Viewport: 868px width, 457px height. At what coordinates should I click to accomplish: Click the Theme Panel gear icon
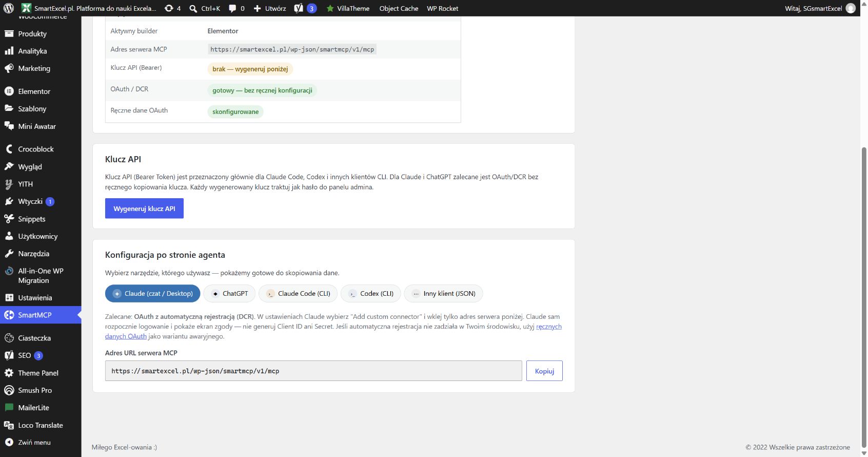9,373
